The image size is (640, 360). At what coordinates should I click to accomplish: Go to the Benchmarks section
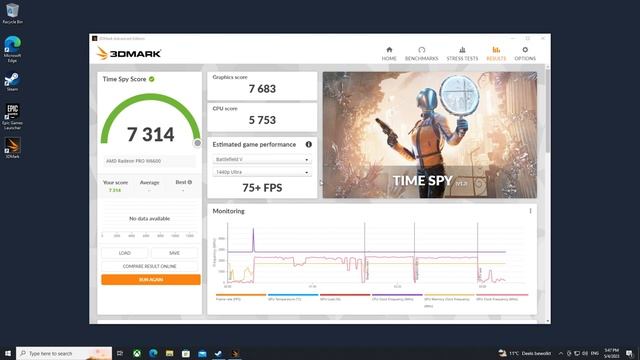point(421,53)
